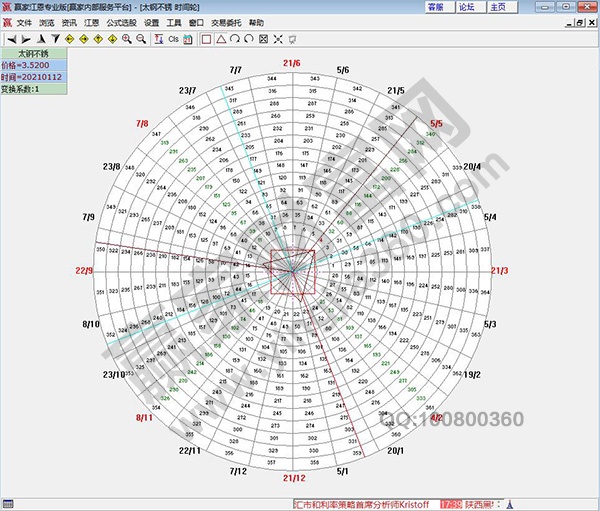600x511 pixels.
Task: Open the 文件 menu
Action: point(24,22)
